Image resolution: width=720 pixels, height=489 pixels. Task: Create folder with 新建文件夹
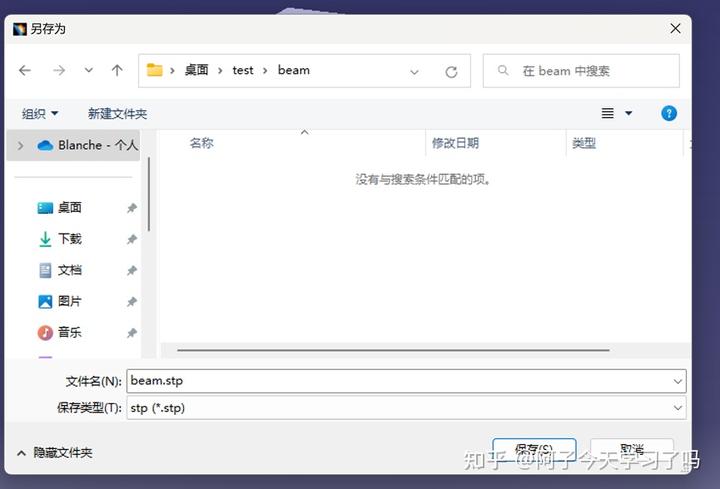pos(118,113)
